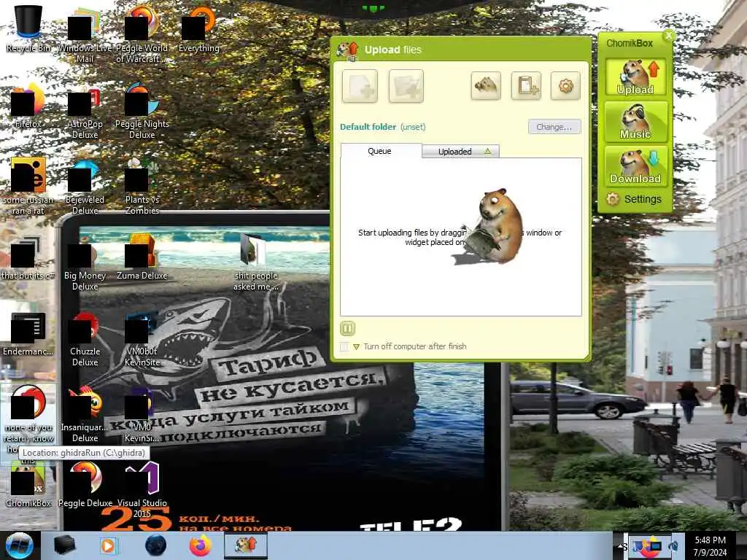Select the Insaniquarium Deluxe desktop icon

tap(85, 414)
